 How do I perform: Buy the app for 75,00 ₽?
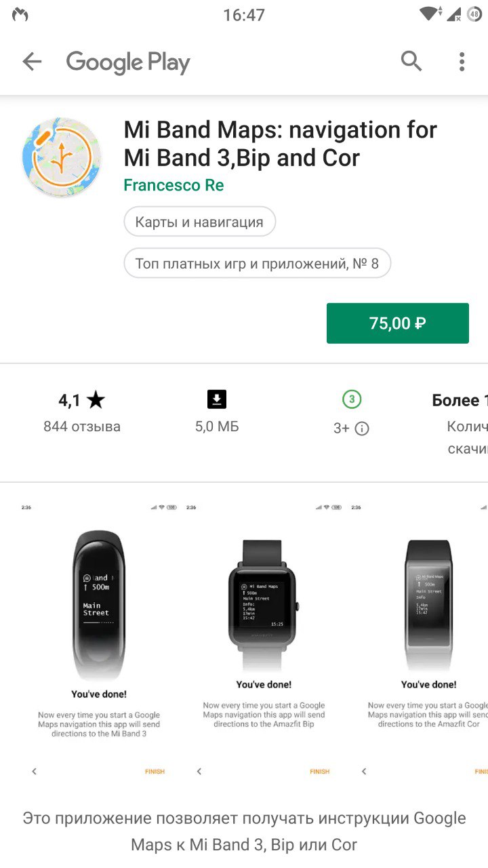coord(398,323)
